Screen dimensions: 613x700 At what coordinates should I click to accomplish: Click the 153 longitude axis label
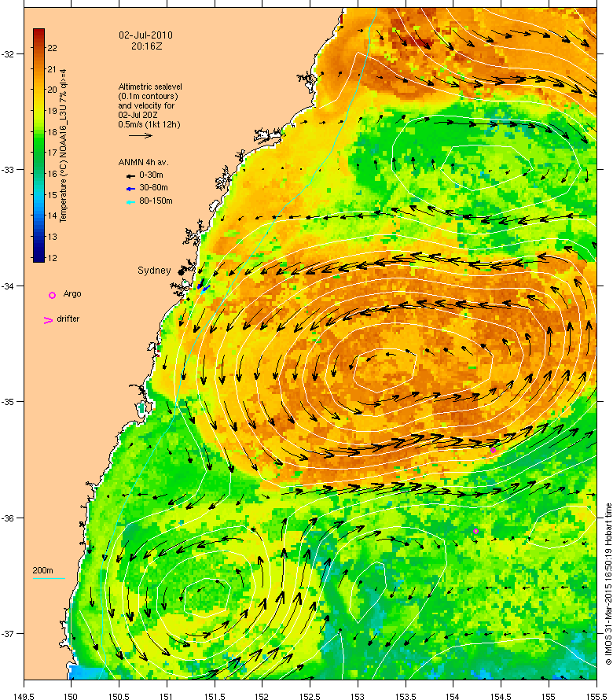click(x=357, y=696)
